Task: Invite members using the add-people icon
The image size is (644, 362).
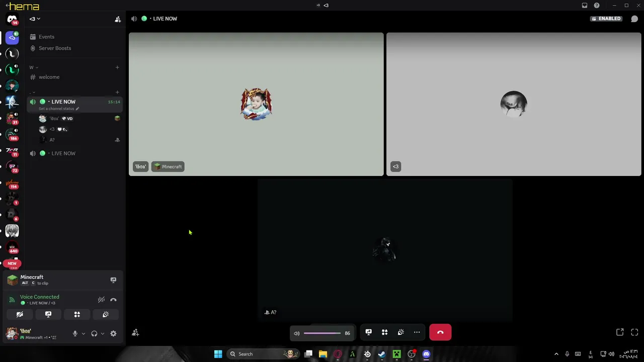Action: click(118, 19)
